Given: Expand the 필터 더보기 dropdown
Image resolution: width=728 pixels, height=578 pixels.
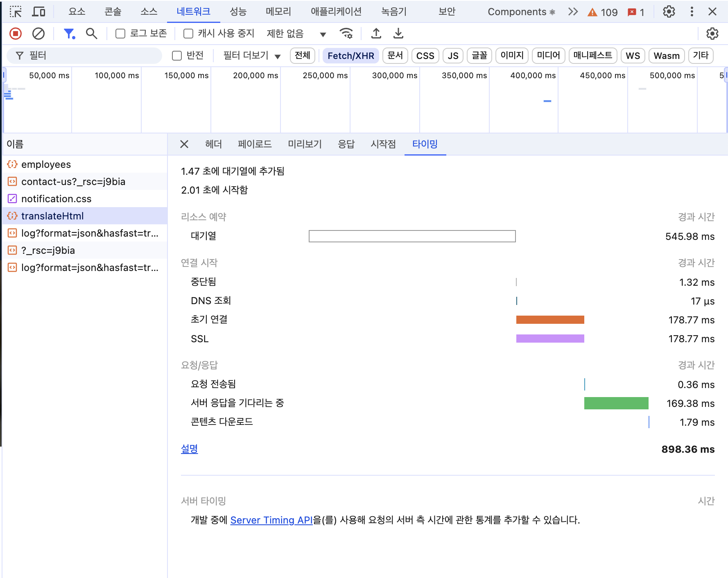Looking at the screenshot, I should [252, 56].
